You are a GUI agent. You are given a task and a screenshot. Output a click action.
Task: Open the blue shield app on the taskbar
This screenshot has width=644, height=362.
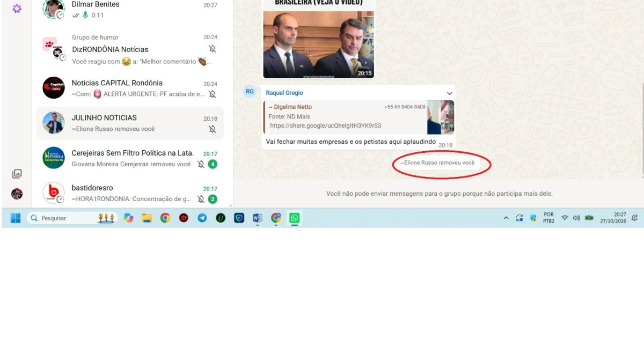(239, 218)
